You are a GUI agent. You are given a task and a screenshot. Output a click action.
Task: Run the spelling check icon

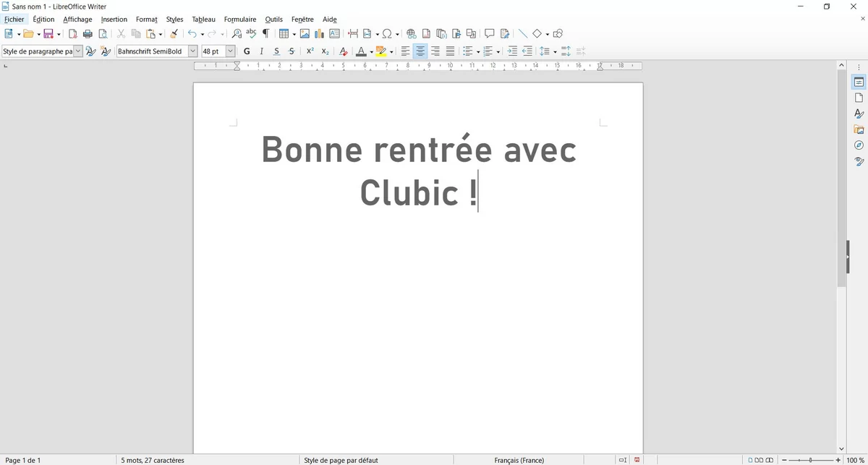[x=251, y=33]
